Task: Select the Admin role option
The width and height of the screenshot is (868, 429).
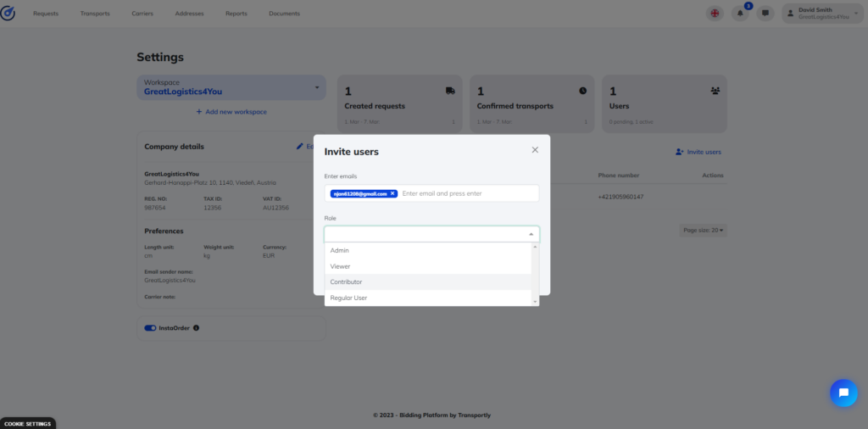Action: click(x=428, y=250)
